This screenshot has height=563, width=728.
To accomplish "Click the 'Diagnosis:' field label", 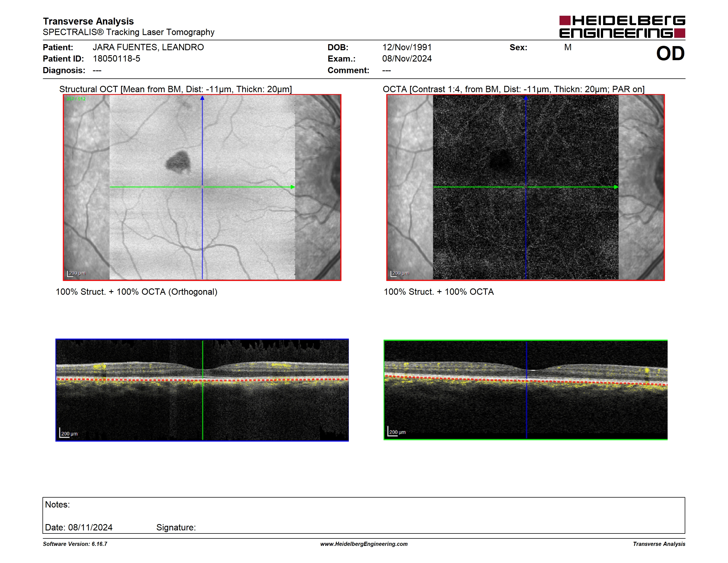I will pyautogui.click(x=64, y=70).
